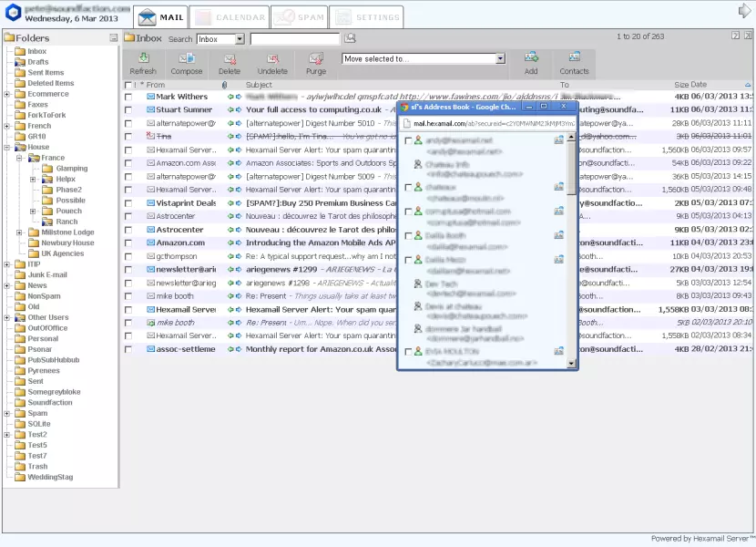Open Compose new message
756x547 pixels.
pos(187,62)
